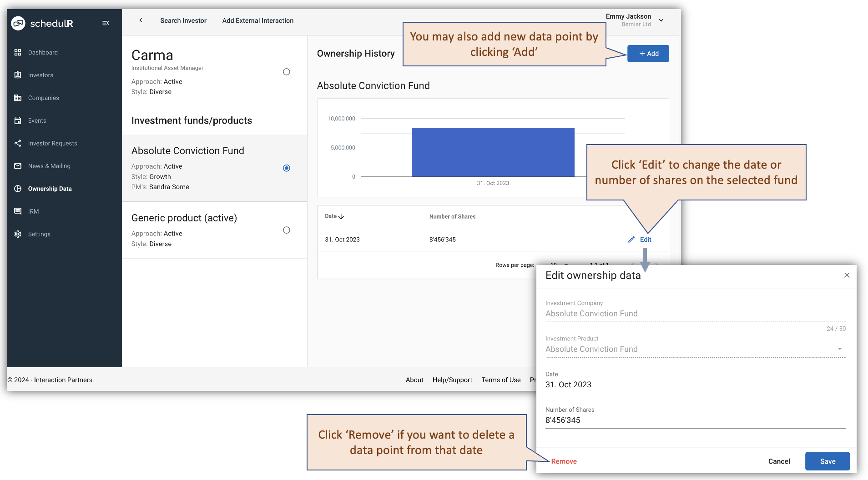Click the blue bar for 31. Oct 2023
Image resolution: width=868 pixels, height=480 pixels.
click(493, 152)
